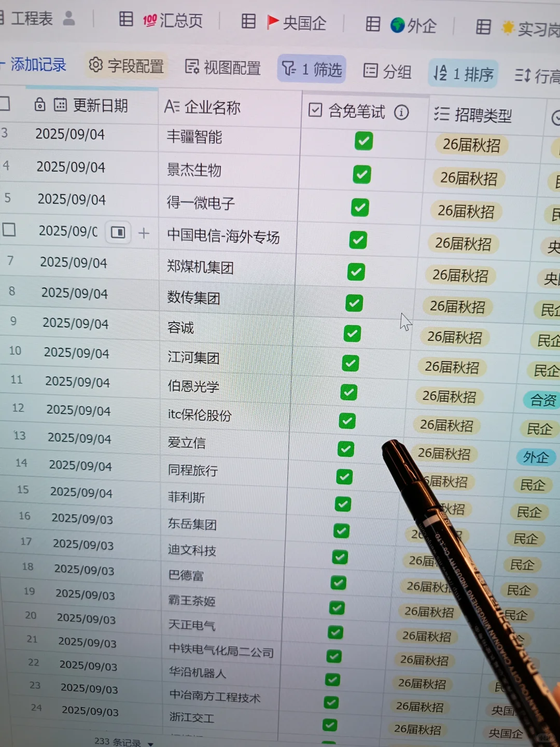Image resolution: width=560 pixels, height=747 pixels.
Task: Uncheck 含免笔试 for 得一微电子
Action: [x=360, y=208]
